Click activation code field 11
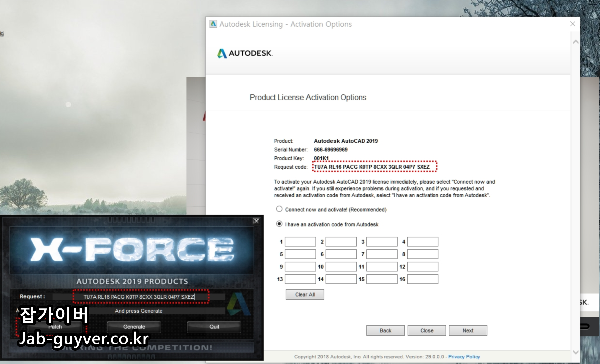 [x=382, y=267]
